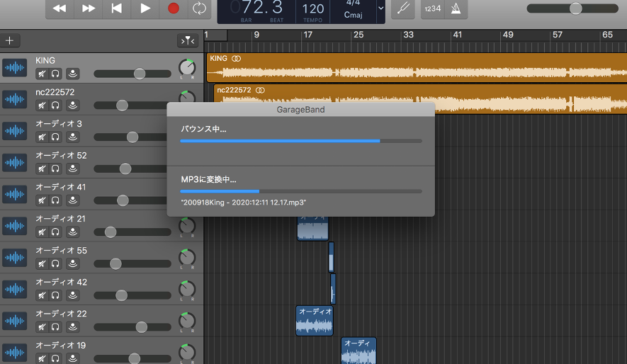Image resolution: width=627 pixels, height=364 pixels.
Task: Go to beginning of project button
Action: click(x=117, y=8)
